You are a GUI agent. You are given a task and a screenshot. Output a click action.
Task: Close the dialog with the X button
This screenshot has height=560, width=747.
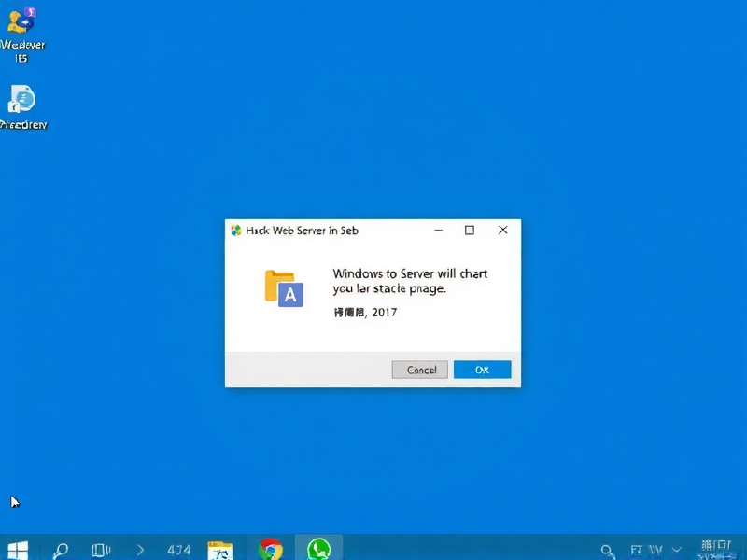tap(502, 231)
